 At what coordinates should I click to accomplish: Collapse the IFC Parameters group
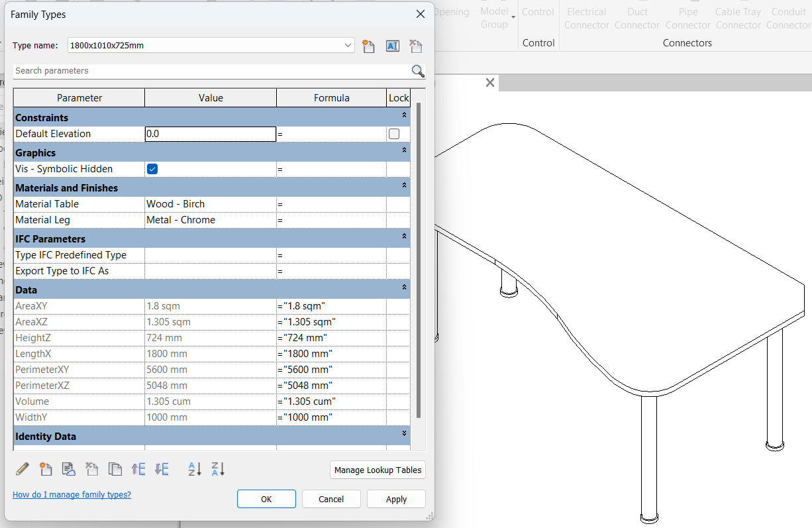coord(404,236)
